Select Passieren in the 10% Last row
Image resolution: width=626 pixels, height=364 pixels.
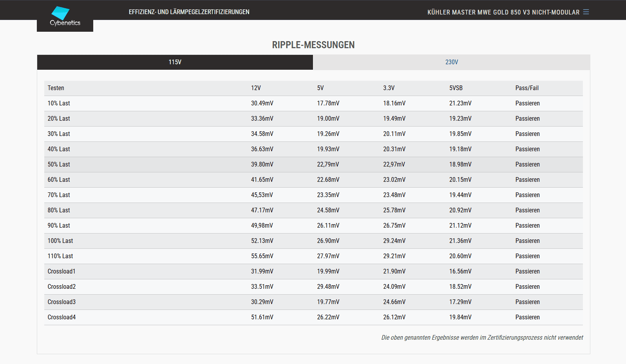point(527,103)
